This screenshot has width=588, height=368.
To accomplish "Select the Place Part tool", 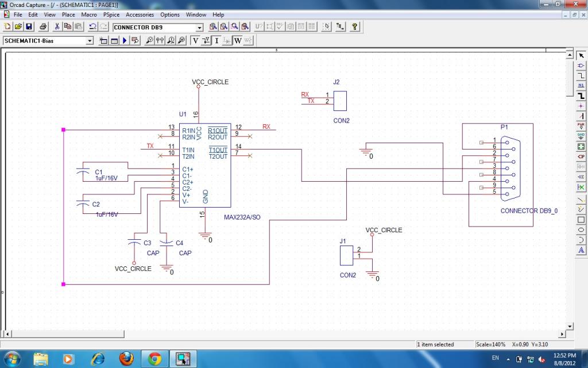I will click(x=581, y=65).
